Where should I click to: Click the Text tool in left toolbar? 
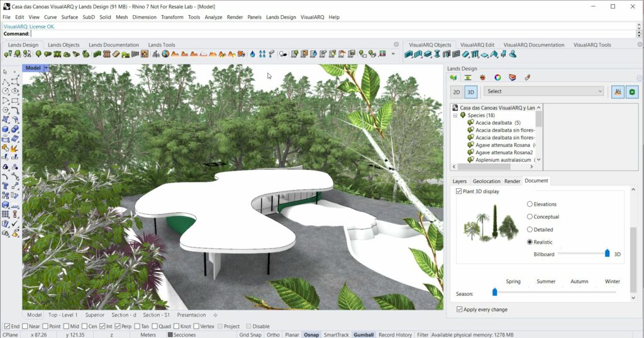click(x=5, y=186)
